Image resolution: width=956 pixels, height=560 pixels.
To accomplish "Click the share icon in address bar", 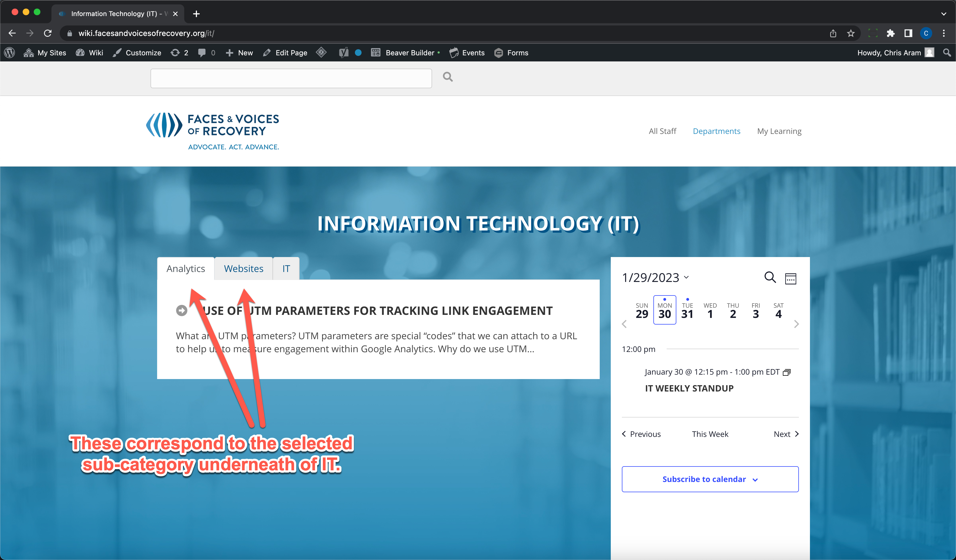I will click(833, 33).
